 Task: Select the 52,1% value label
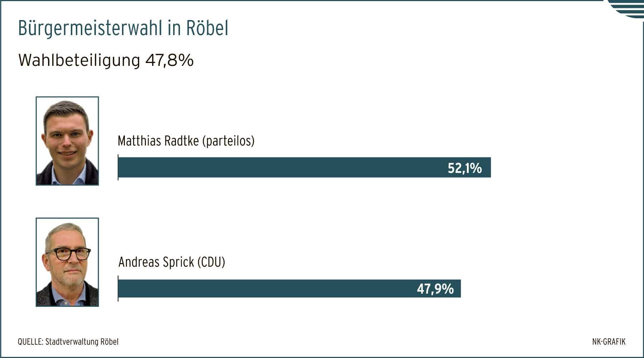tap(465, 168)
